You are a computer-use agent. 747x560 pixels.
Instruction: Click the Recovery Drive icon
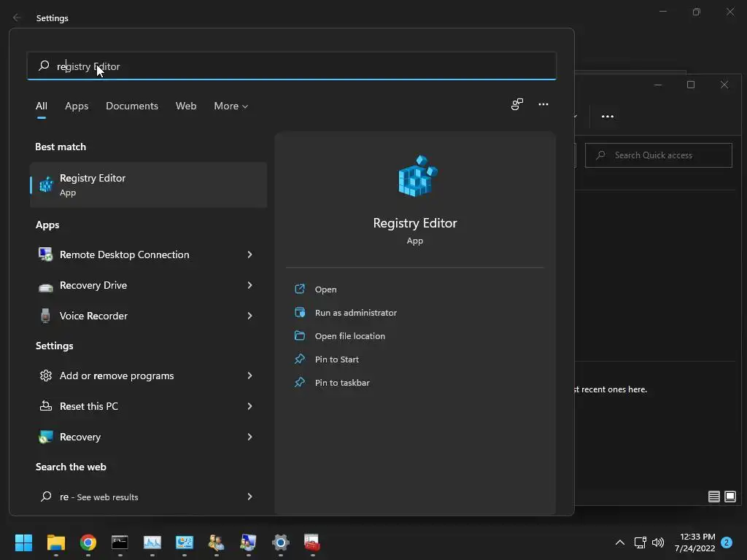click(x=46, y=287)
